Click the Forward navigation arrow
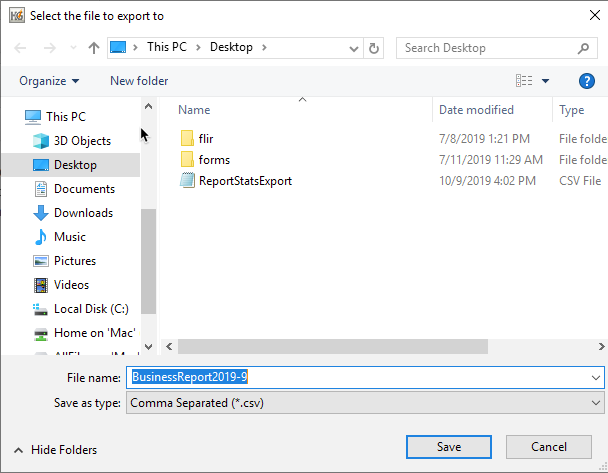Screen dimensions: 608x473 click(x=49, y=48)
